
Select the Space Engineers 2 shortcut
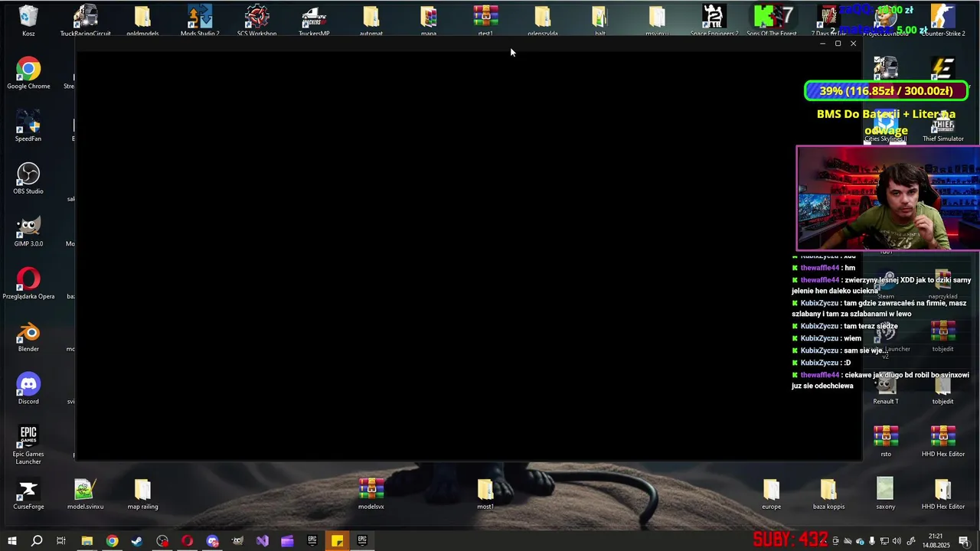pyautogui.click(x=714, y=21)
